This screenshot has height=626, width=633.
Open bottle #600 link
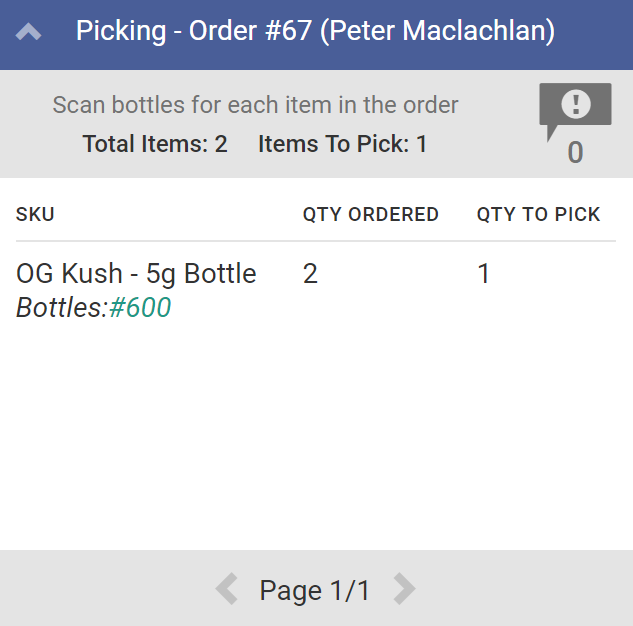click(x=140, y=308)
